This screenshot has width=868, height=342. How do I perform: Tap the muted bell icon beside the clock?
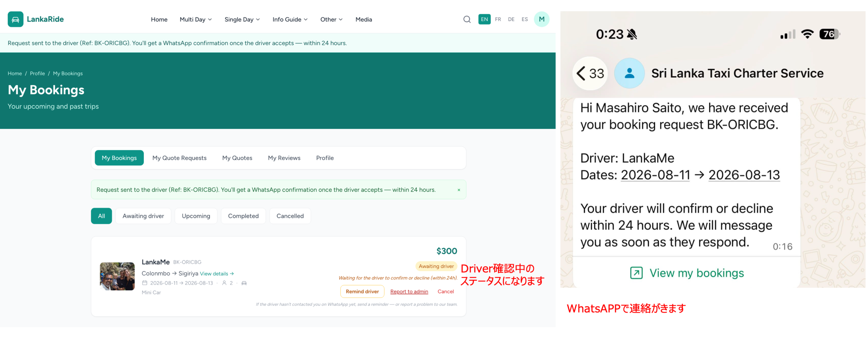tap(632, 34)
